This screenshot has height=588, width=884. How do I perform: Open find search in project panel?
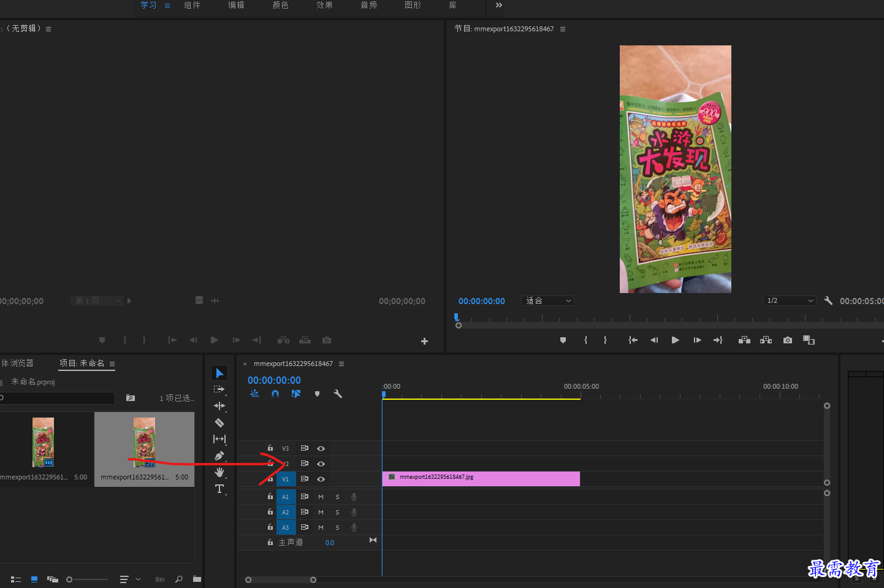[x=178, y=579]
